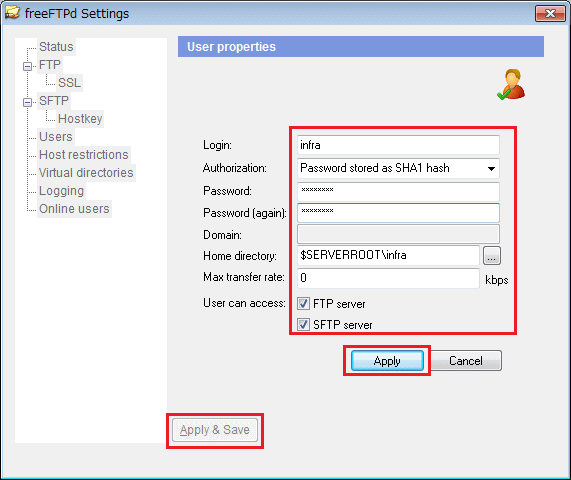Collapse the FTP tree node

pos(27,66)
